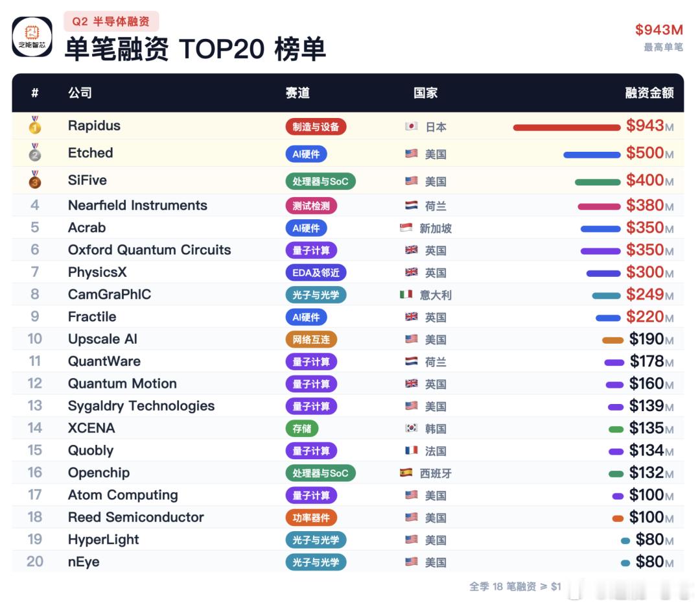Click the US flag in HyperLight row
This screenshot has width=700, height=607.
[x=411, y=540]
